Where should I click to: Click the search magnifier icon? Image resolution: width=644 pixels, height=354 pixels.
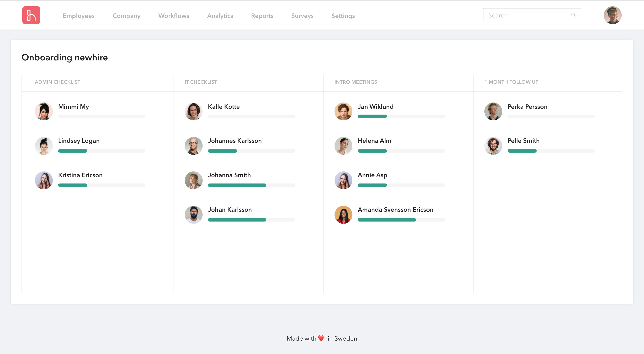pyautogui.click(x=574, y=15)
